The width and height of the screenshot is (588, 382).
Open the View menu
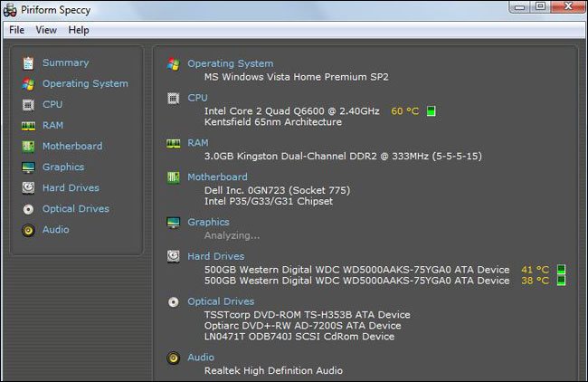46,30
